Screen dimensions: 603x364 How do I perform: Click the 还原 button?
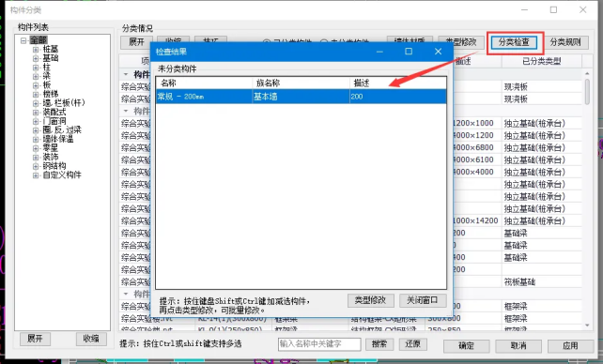click(412, 344)
